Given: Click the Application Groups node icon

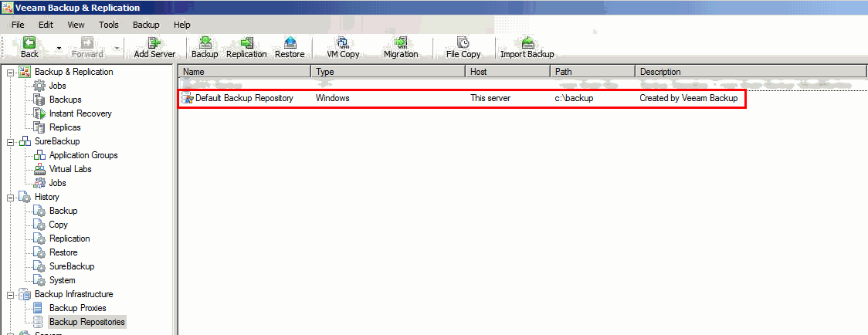Looking at the screenshot, I should click(39, 155).
